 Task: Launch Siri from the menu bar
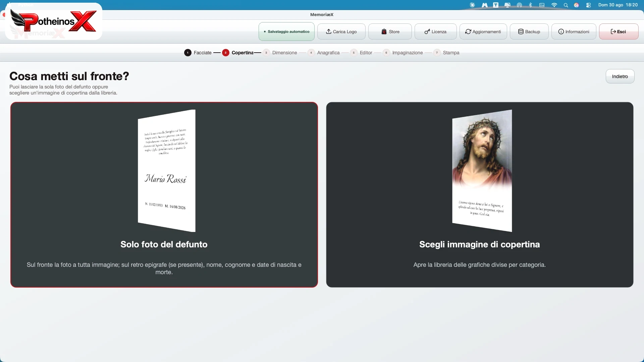tap(576, 5)
